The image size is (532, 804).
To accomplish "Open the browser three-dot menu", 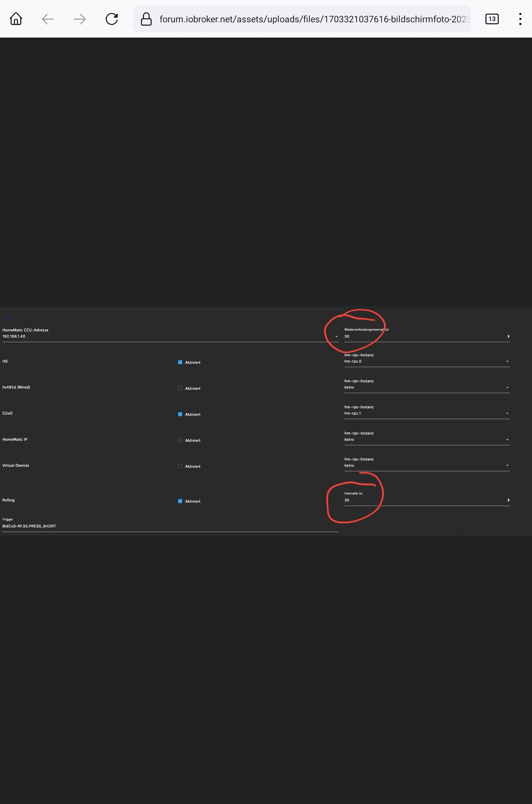I will pos(520,19).
